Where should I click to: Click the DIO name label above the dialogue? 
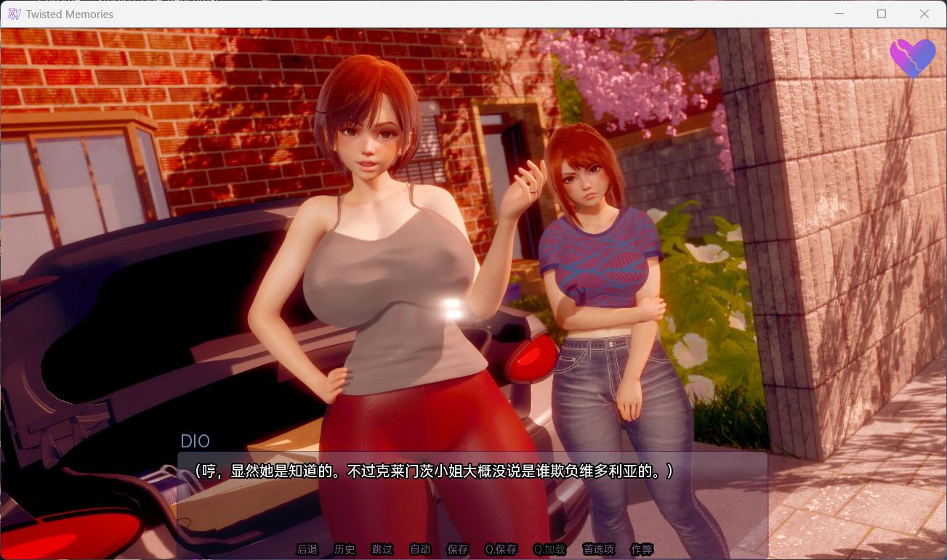tap(195, 442)
